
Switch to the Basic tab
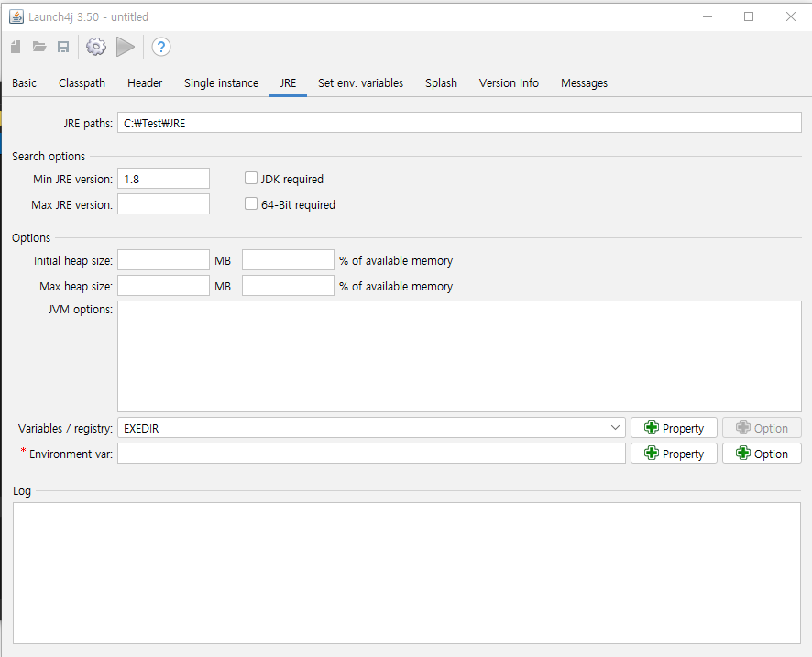point(25,82)
